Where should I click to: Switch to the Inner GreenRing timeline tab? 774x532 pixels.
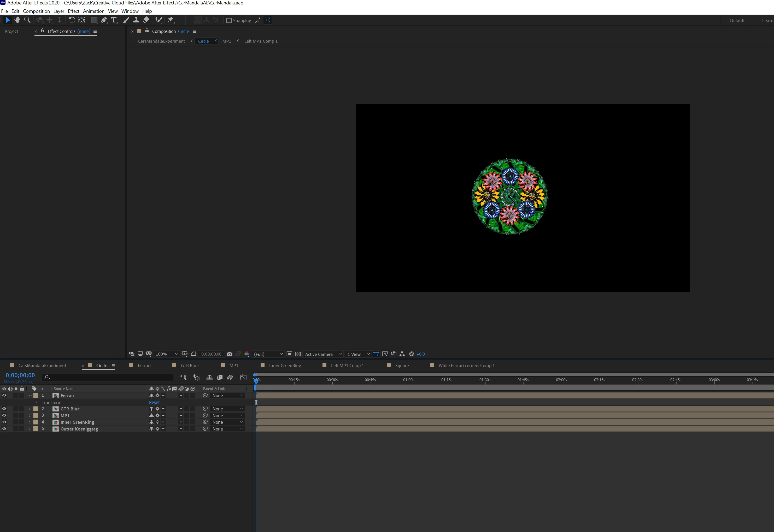point(285,365)
